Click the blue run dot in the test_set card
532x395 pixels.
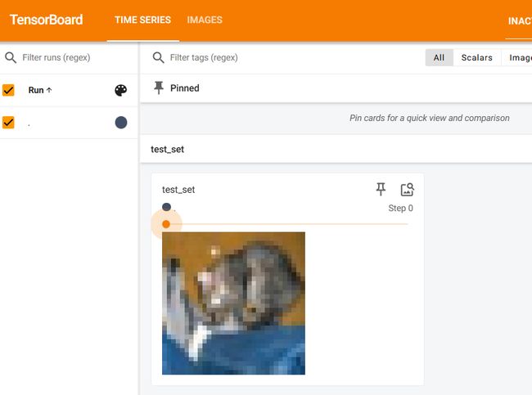tap(167, 207)
